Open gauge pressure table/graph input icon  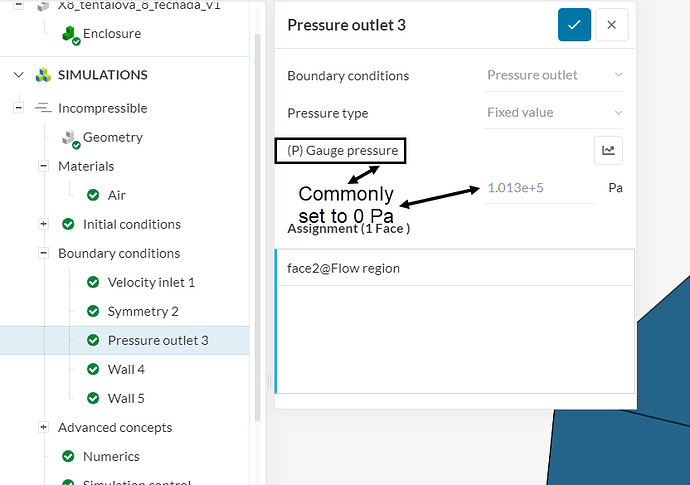coord(608,151)
